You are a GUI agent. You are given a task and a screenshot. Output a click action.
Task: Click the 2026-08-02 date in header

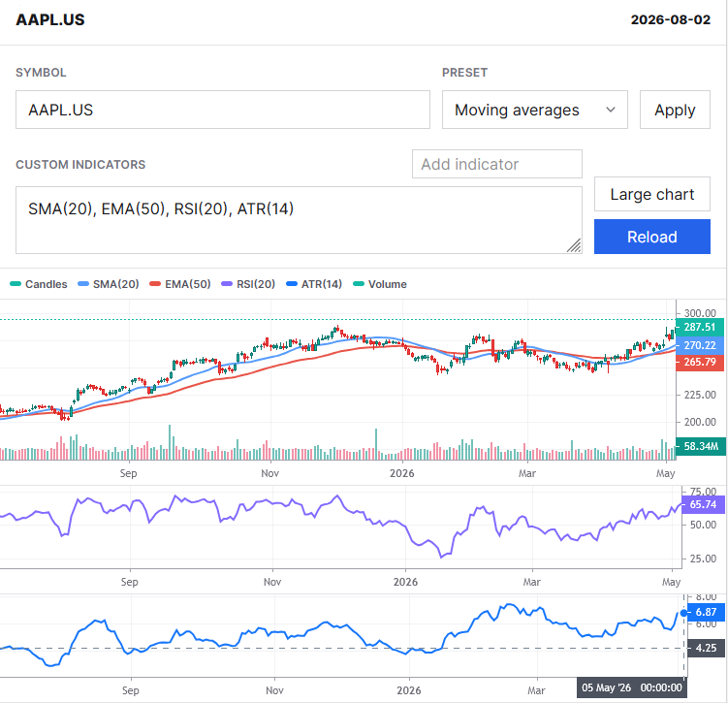pyautogui.click(x=670, y=19)
